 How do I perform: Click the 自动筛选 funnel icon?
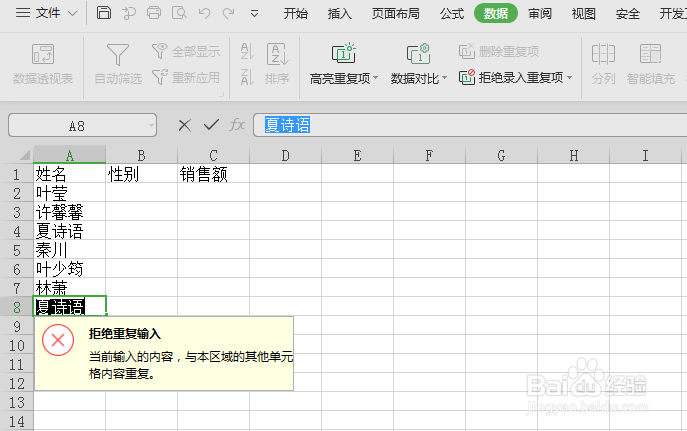(118, 54)
